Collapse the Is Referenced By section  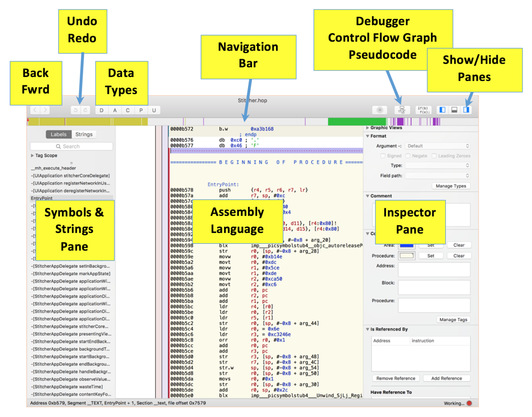[367, 329]
